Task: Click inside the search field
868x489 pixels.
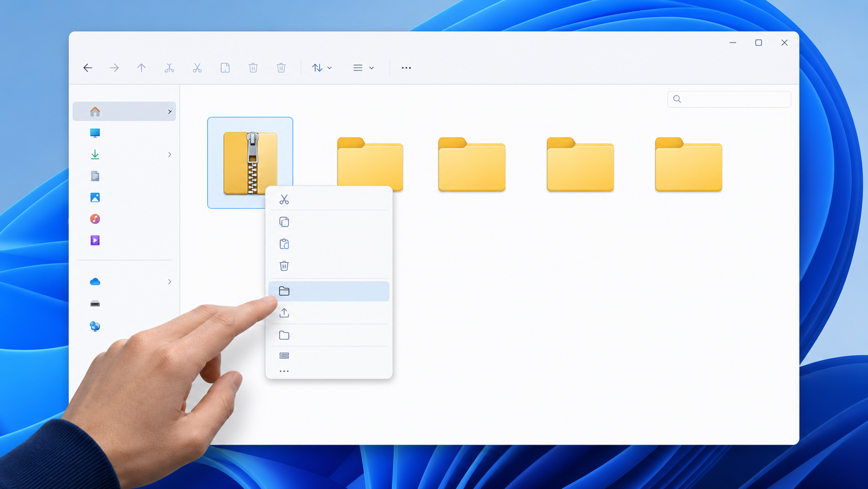Action: (729, 99)
